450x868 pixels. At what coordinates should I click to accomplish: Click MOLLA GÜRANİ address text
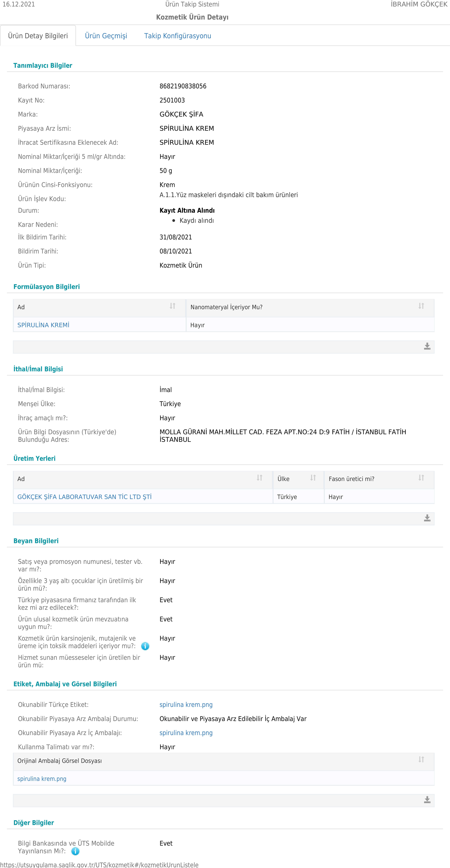(283, 436)
